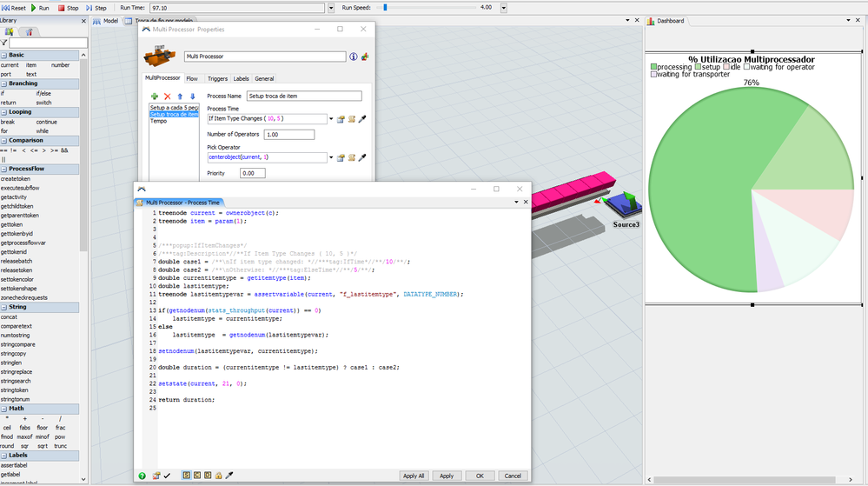This screenshot has width=868, height=486.
Task: Click the info icon beside Multi Processor name
Action: click(353, 57)
